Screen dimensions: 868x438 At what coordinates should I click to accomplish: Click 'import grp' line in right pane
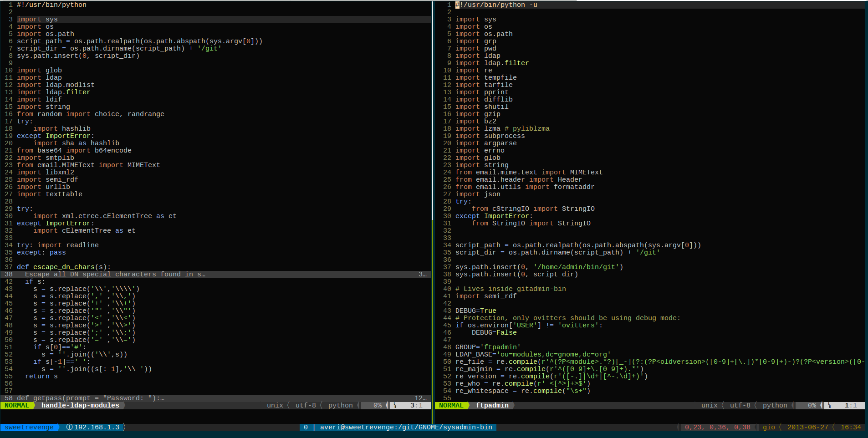click(x=476, y=41)
